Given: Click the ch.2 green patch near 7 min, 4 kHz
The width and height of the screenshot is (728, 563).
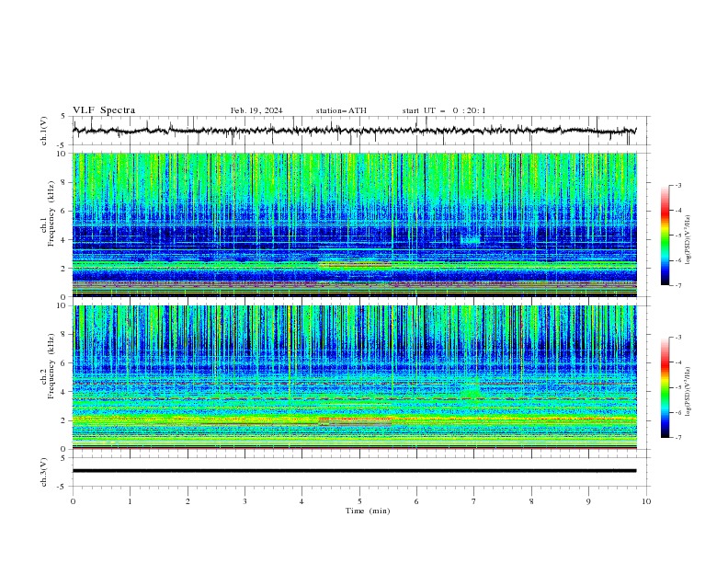Looking at the screenshot, I should click(471, 392).
